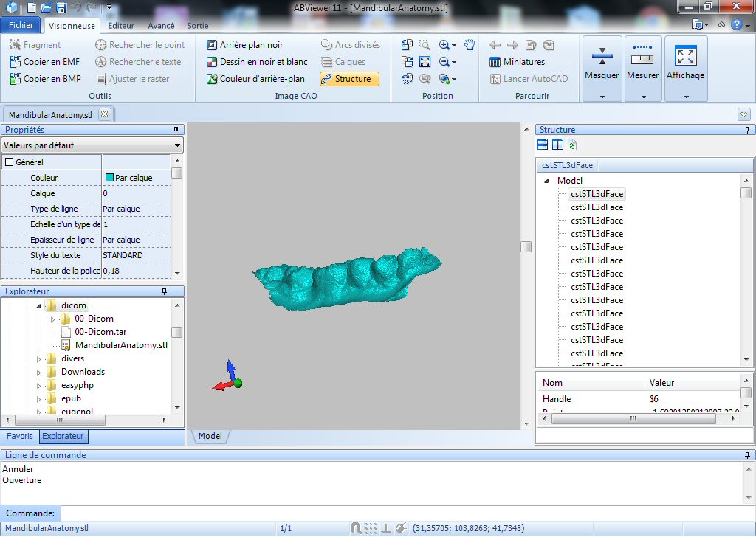Click the Miniatures button
This screenshot has width=756, height=537.
(x=517, y=62)
